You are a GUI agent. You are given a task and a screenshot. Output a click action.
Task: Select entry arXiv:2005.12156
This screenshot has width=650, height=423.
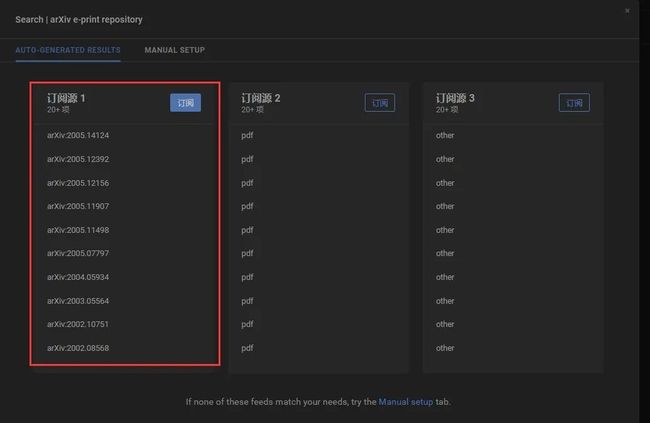pyautogui.click(x=78, y=183)
